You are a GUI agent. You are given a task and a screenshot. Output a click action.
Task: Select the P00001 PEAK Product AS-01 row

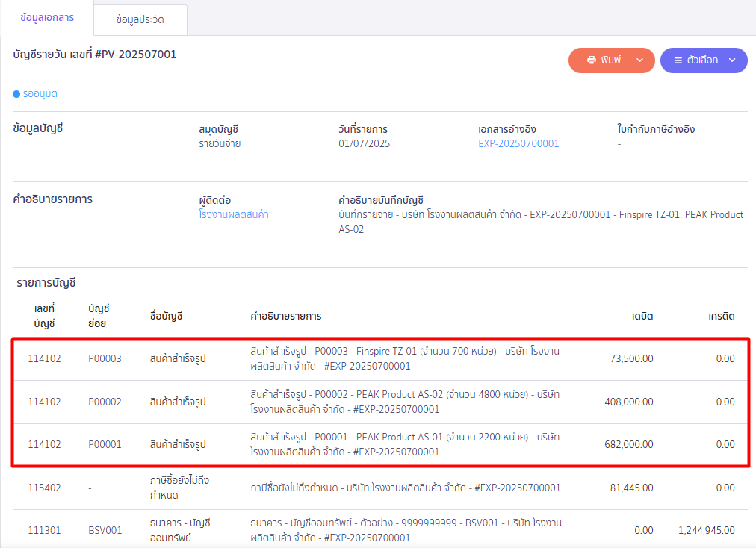point(379,444)
